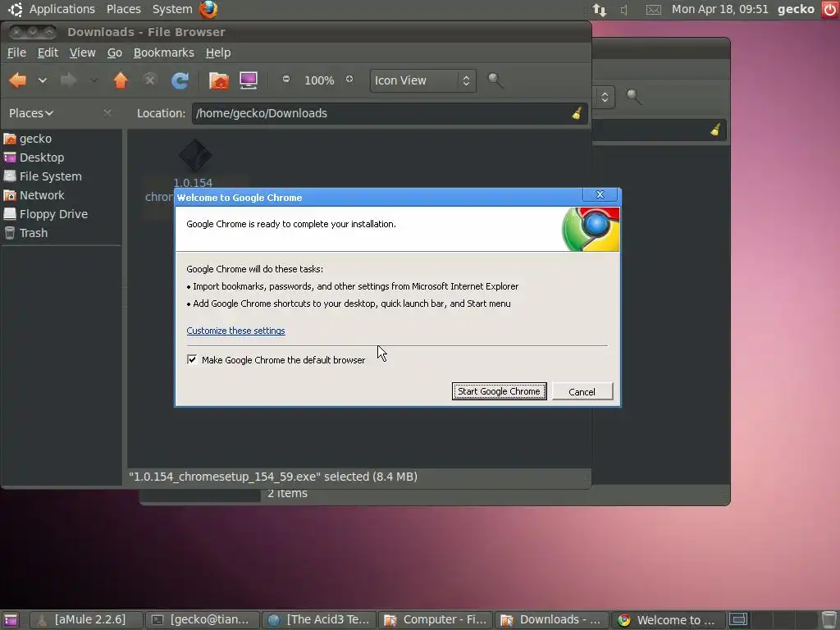The image size is (840, 630).
Task: Switch to Computer File Browser taskbar item
Action: coord(436,620)
